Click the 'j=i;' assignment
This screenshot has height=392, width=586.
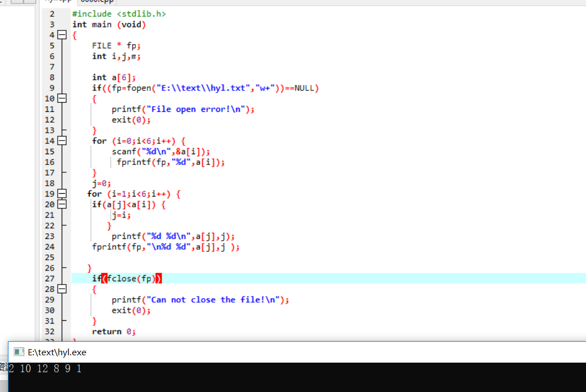(121, 215)
